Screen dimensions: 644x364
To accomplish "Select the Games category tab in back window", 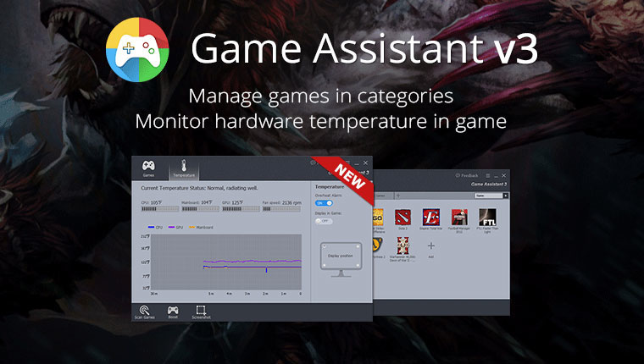I will click(383, 196).
